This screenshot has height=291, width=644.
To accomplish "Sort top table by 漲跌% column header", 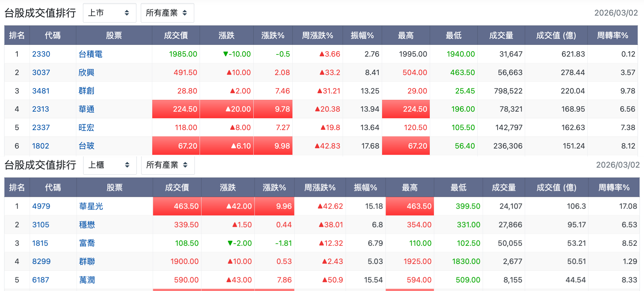I will click(x=273, y=35).
